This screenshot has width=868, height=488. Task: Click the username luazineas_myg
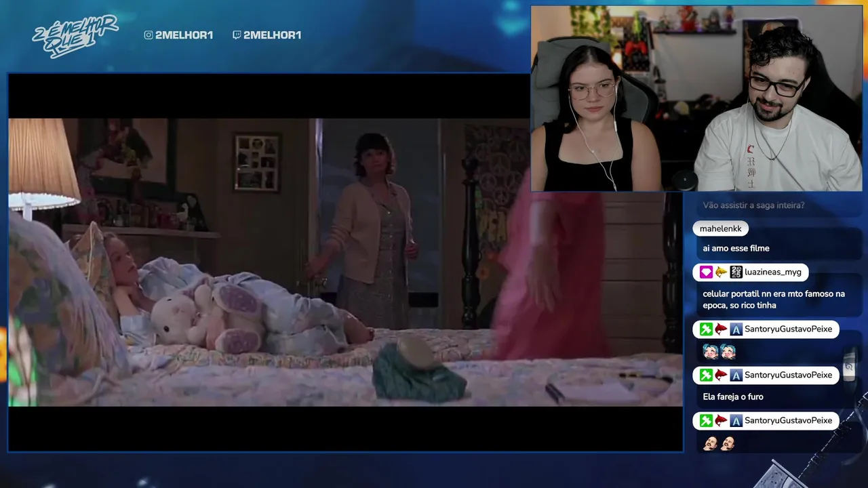click(x=773, y=272)
